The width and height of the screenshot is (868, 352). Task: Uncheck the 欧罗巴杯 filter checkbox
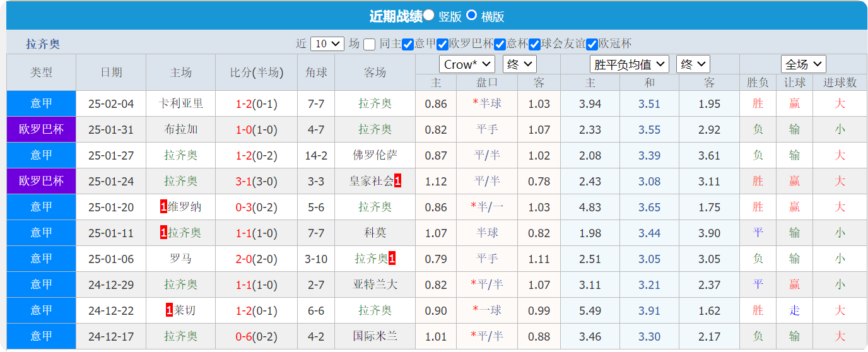[442, 44]
